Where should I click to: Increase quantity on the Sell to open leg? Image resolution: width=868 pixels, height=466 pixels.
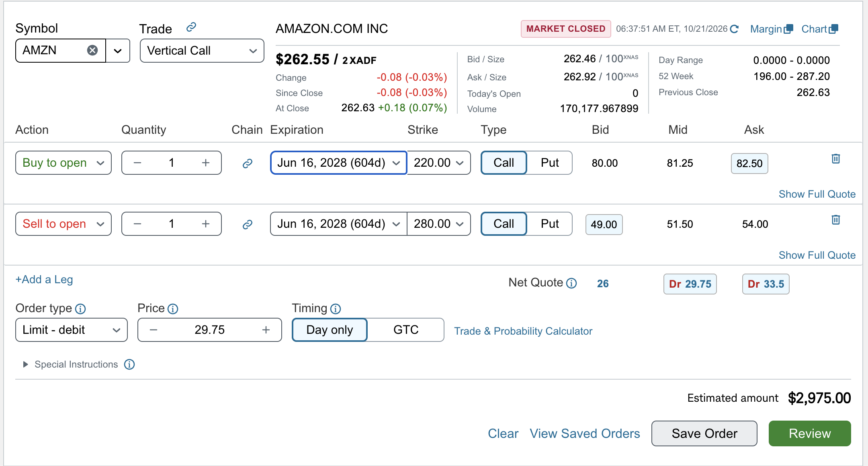pyautogui.click(x=206, y=224)
